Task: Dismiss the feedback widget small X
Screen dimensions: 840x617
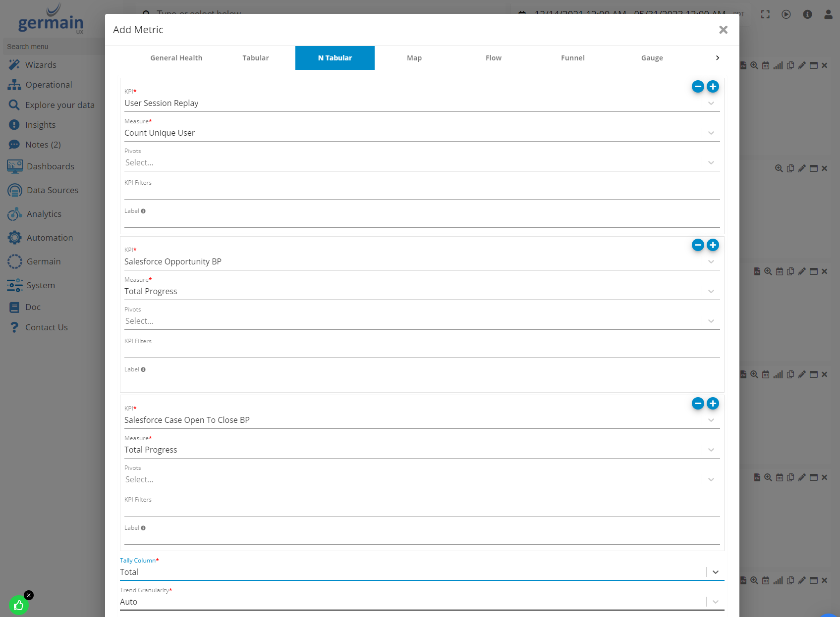Action: pyautogui.click(x=29, y=595)
